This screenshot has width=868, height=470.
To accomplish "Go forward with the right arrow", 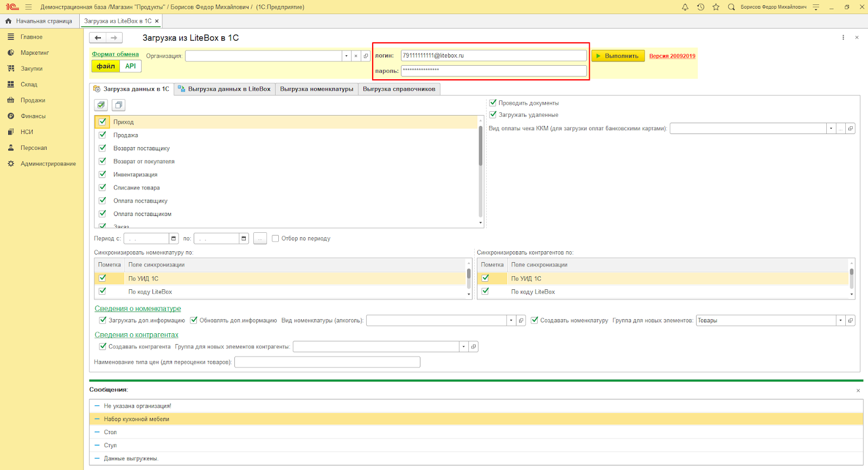I will click(114, 38).
